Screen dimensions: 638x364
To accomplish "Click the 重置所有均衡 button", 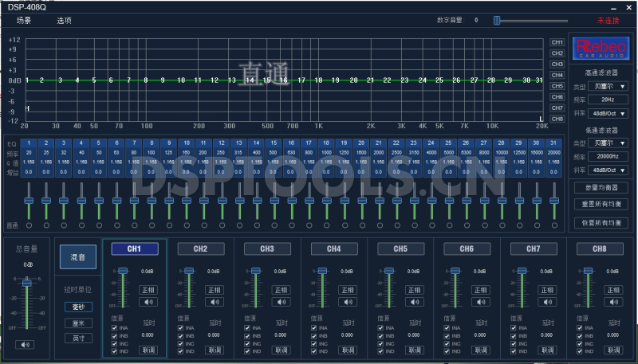I will coord(601,204).
